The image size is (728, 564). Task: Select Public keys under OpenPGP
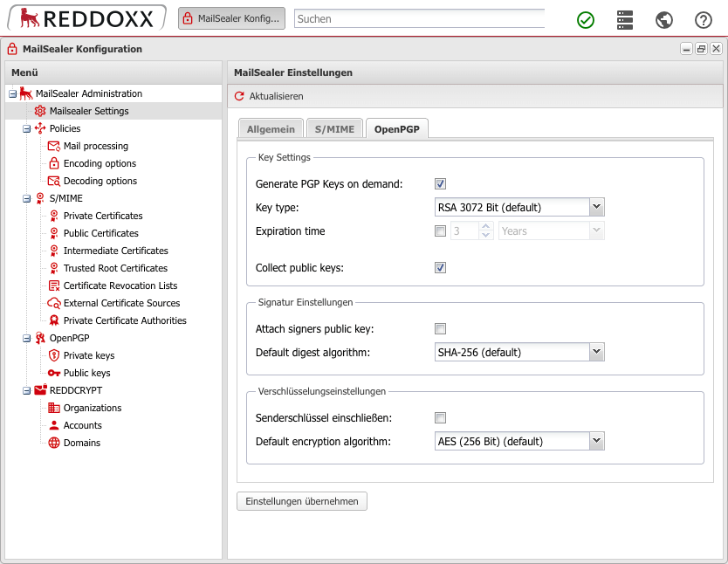coord(86,373)
